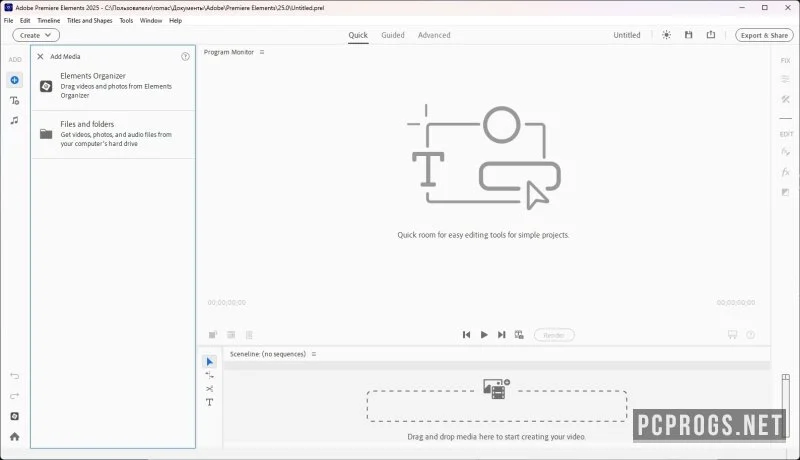Open the Tools menu
Screen dimensions: 800x460
click(126, 21)
